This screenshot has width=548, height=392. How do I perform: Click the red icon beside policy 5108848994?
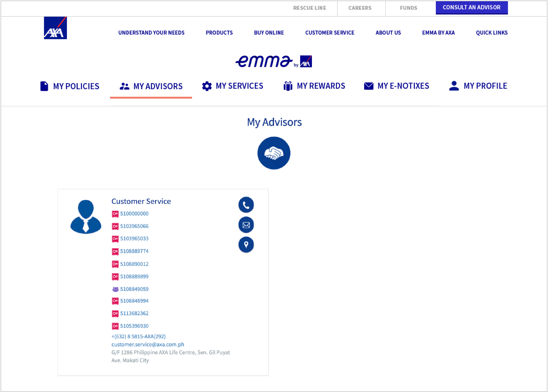pyautogui.click(x=115, y=301)
